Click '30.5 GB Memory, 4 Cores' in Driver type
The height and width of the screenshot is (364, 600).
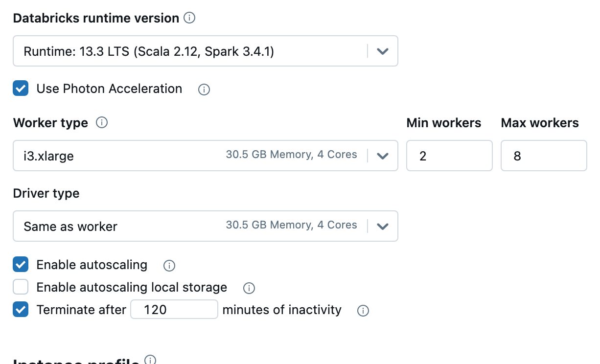click(292, 225)
